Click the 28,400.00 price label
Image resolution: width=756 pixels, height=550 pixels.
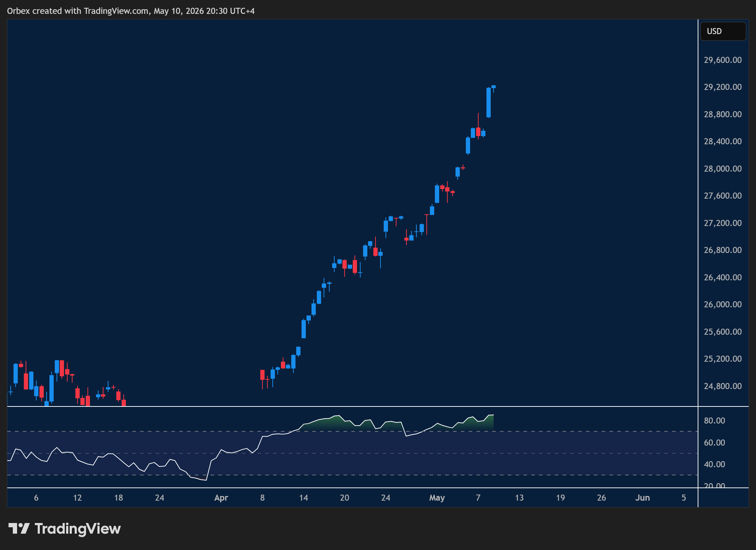coord(723,141)
